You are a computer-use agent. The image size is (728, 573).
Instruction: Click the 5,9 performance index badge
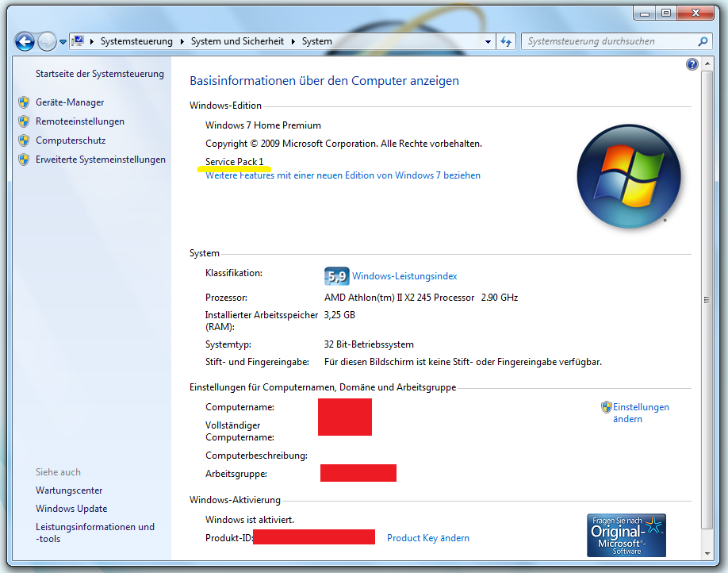click(x=336, y=276)
